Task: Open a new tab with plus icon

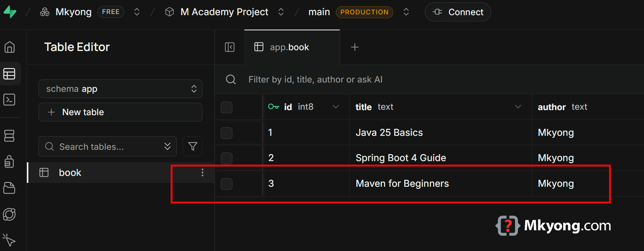Action: click(x=355, y=47)
